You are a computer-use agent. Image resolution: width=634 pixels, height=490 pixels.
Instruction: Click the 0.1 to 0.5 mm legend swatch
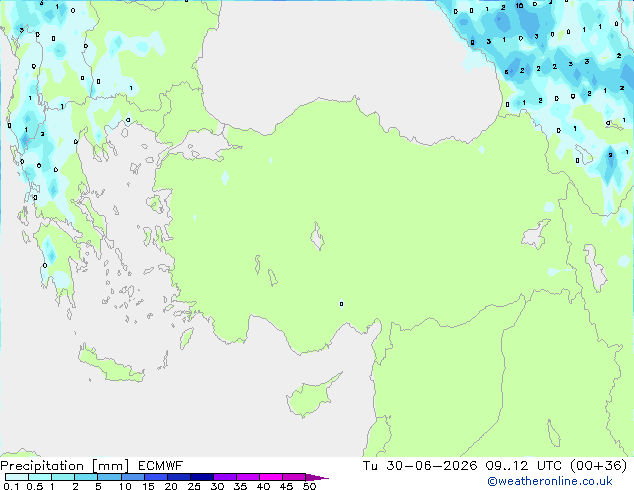(x=17, y=477)
